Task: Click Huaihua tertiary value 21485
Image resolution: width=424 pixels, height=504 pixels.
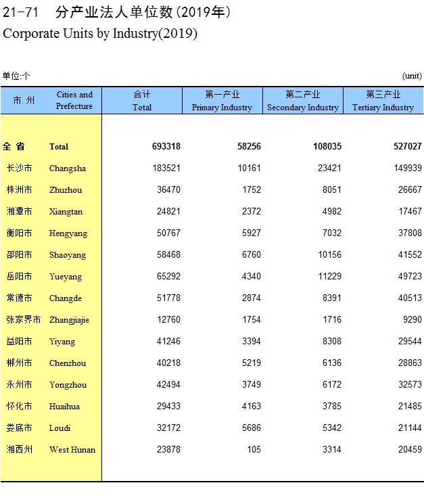Action: coord(410,407)
